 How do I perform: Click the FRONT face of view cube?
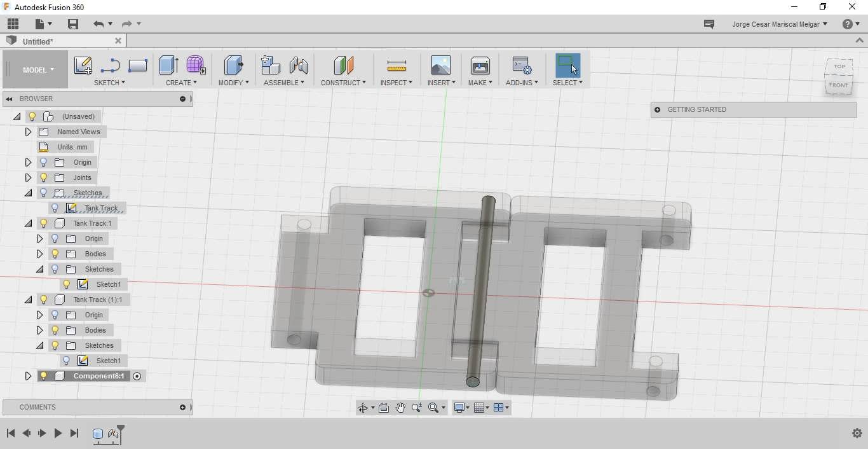coord(838,85)
